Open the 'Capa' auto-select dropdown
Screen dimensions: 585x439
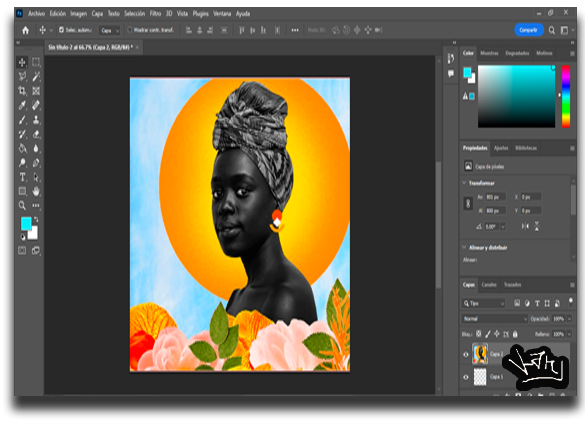(110, 30)
